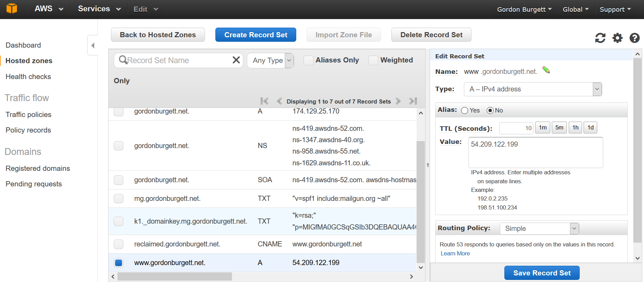Viewport: 644px width, 283px height.
Task: Click Delete Record Set button
Action: (x=431, y=35)
